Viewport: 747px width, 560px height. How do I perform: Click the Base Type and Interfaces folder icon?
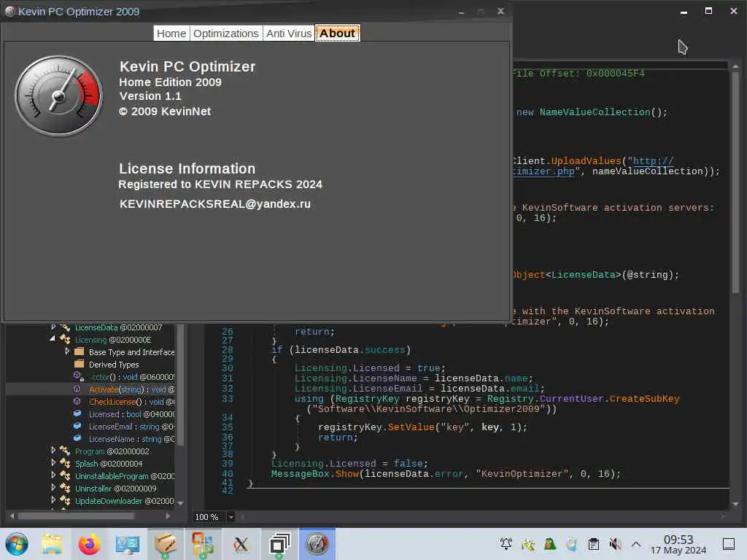80,351
